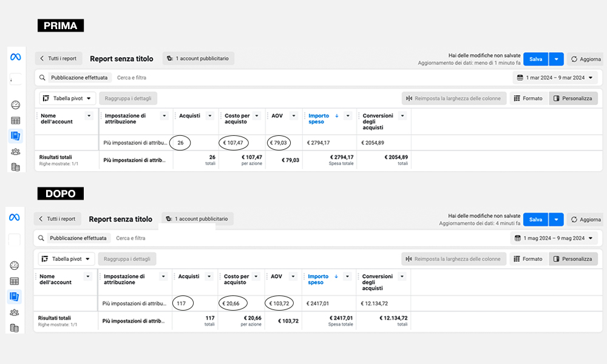The height and width of the screenshot is (364, 607).
Task: Click Reimposta la larghezza delle colonne in DOPO
Action: (x=453, y=259)
